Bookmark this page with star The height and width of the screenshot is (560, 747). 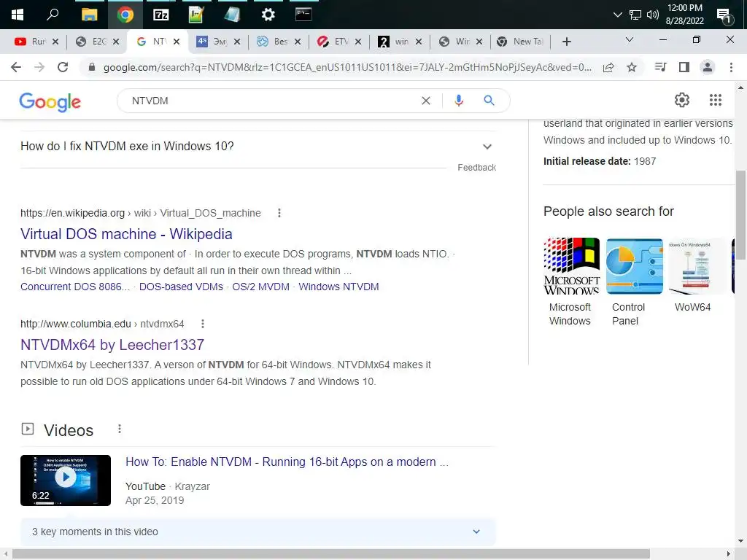click(x=632, y=67)
